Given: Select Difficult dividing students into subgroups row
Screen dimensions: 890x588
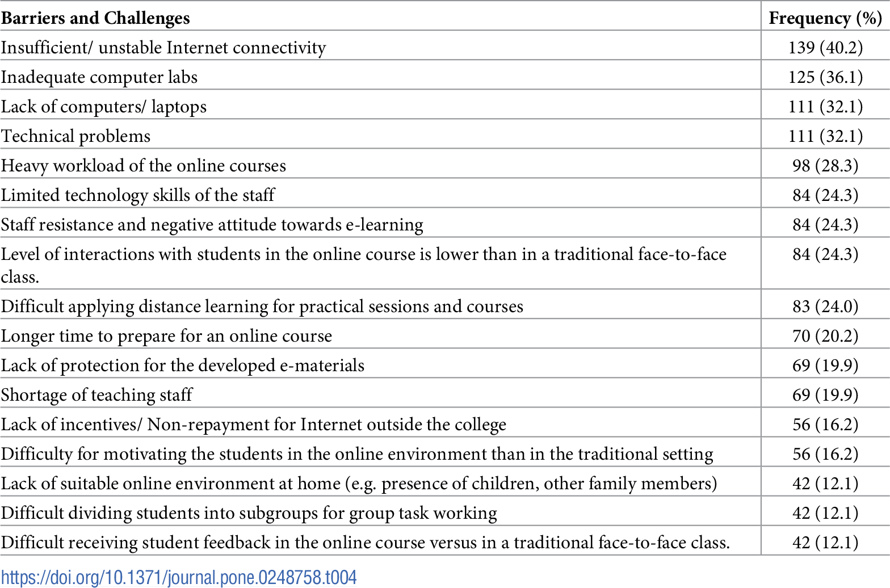Looking at the screenshot, I should click(x=445, y=513).
